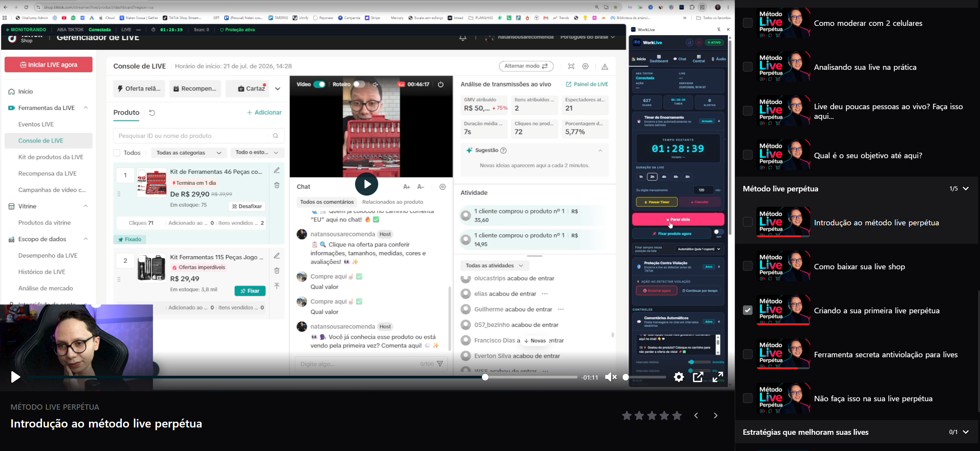
Task: Click the large round play button over the video
Action: click(366, 184)
